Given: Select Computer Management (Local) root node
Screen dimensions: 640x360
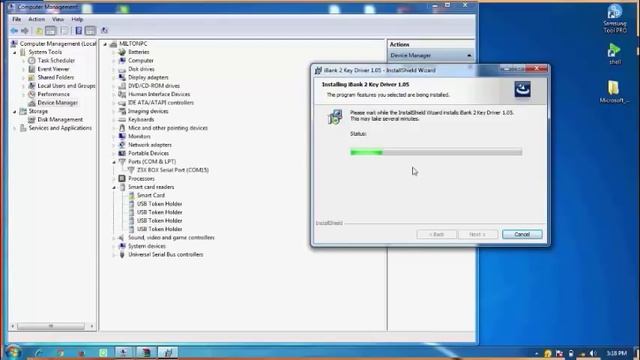Looking at the screenshot, I should click(57, 44).
